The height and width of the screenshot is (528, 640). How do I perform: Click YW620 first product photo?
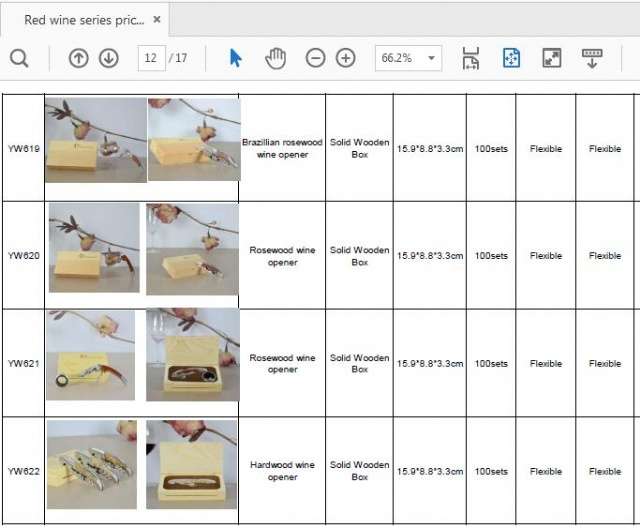point(94,248)
